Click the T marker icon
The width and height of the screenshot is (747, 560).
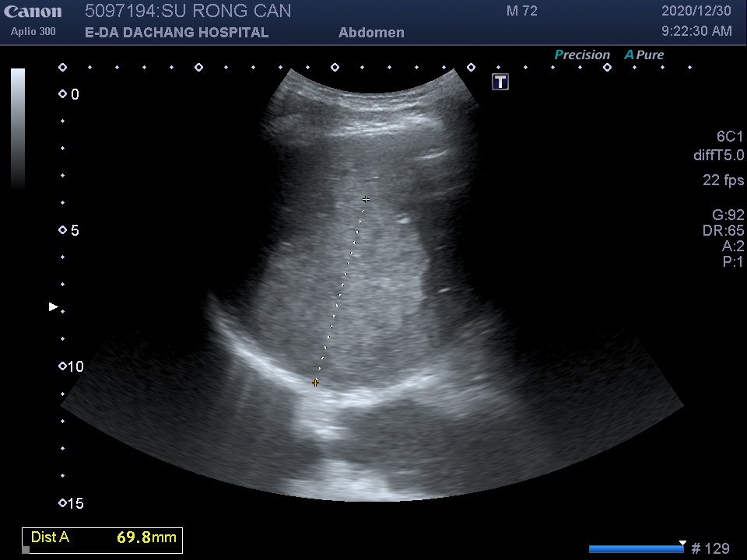[x=500, y=82]
